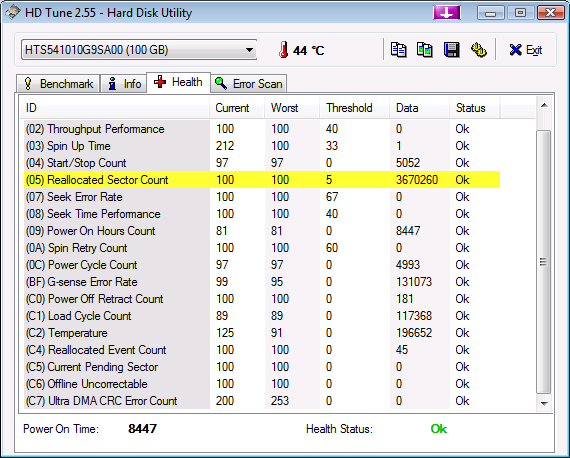This screenshot has width=570, height=458.
Task: Click the green Health Status Ok text
Action: point(439,429)
